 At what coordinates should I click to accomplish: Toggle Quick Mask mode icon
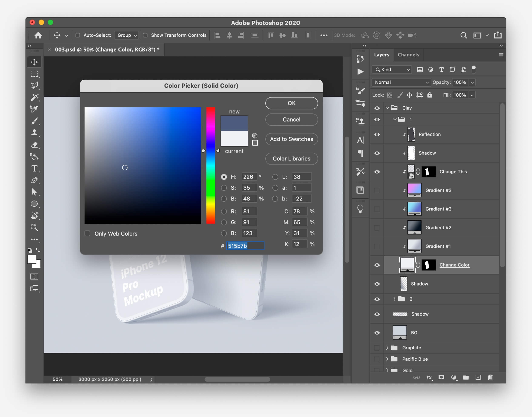click(34, 276)
